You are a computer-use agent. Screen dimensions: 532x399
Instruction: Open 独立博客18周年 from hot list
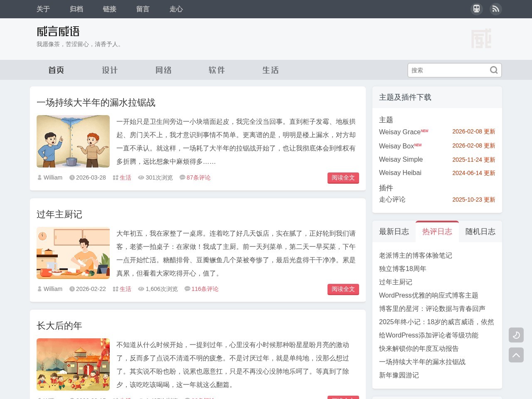402,269
